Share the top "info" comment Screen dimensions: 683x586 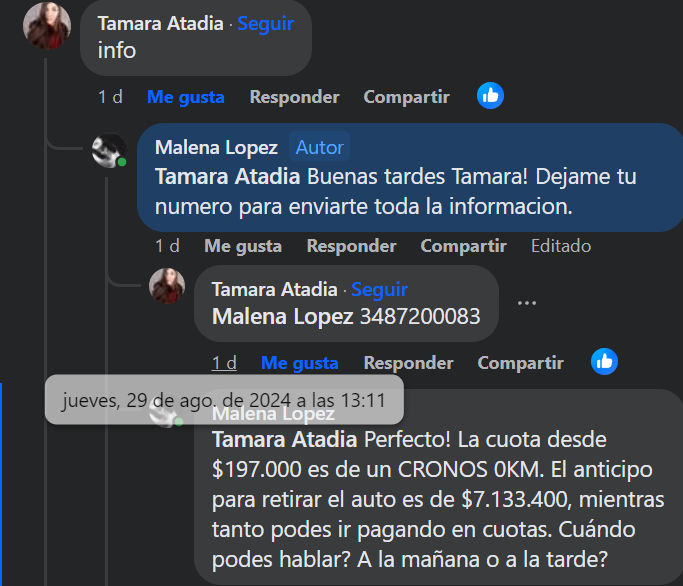[406, 97]
